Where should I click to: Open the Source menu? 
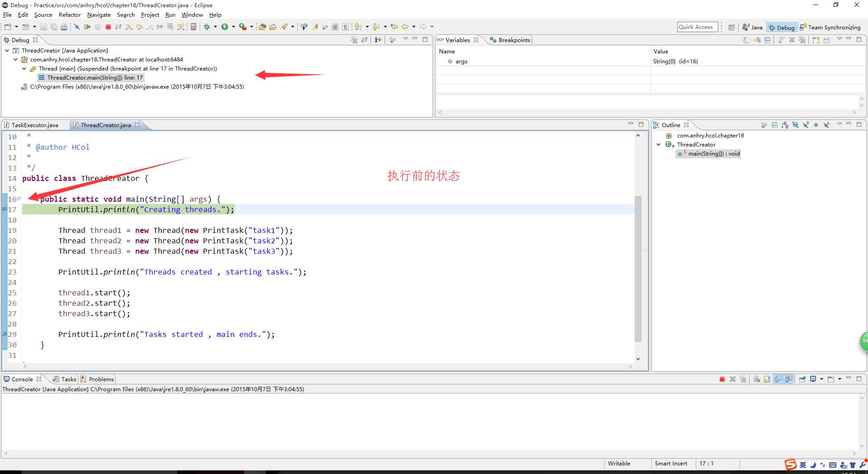(43, 15)
